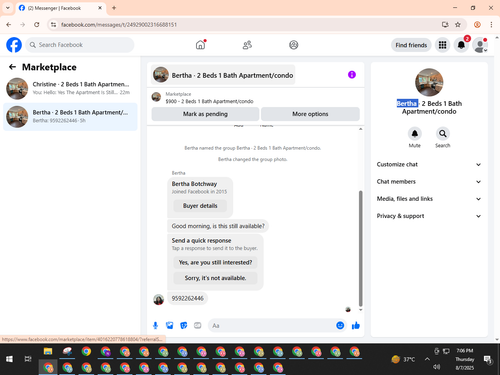This screenshot has width=500, height=375.
Task: Open Windows Task View icon
Action: [x=28, y=359]
